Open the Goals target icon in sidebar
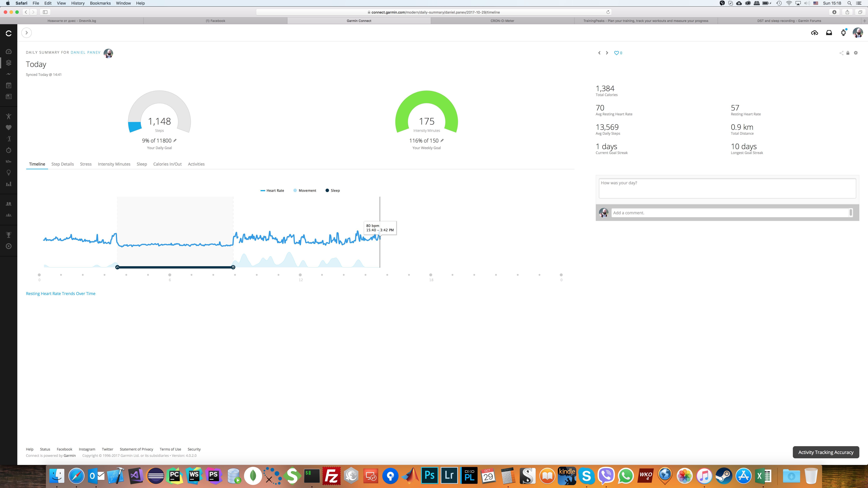868x488 pixels. pos(9,246)
